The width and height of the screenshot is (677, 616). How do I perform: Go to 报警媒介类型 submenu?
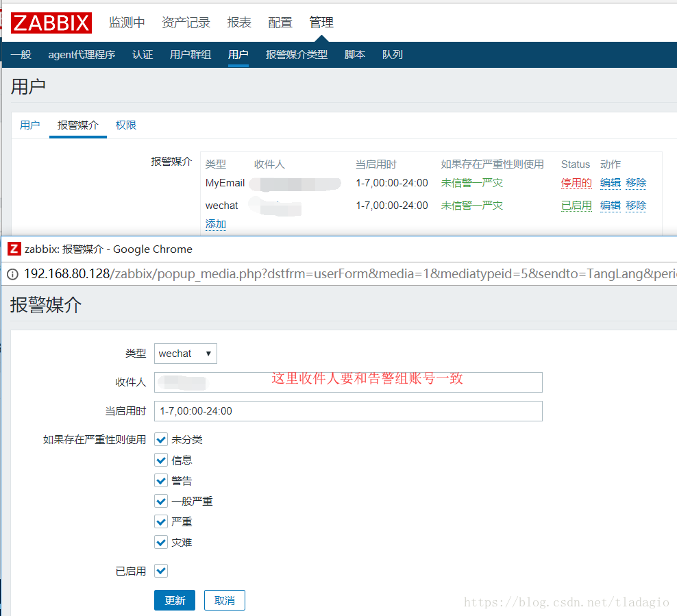coord(296,55)
